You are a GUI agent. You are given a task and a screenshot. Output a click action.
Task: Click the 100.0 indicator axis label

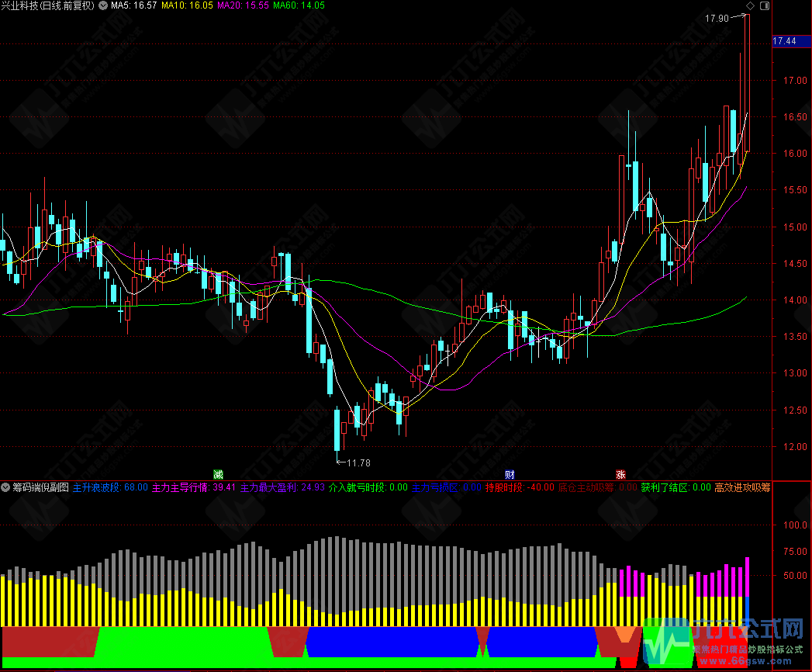click(795, 525)
